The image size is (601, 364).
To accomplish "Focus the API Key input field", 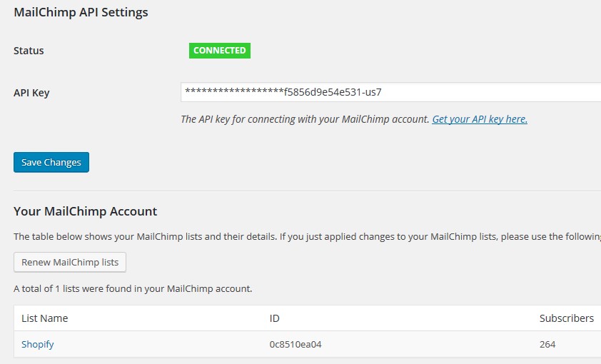I will click(x=391, y=92).
